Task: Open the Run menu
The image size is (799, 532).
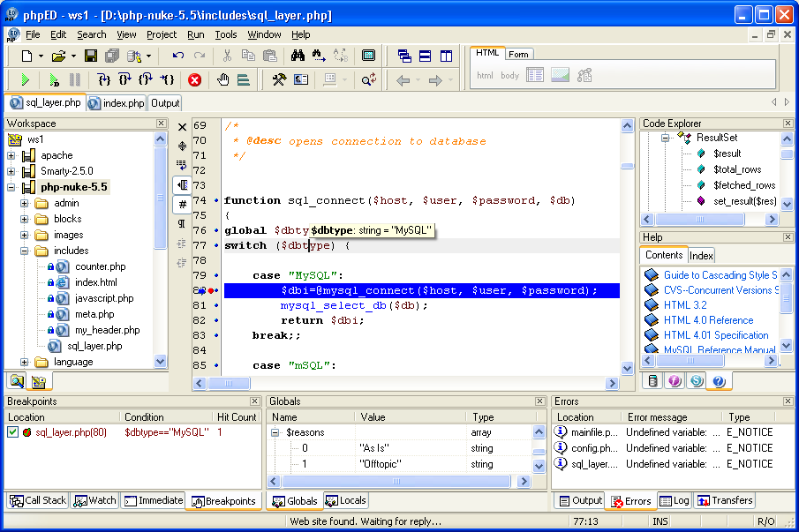Action: click(195, 34)
